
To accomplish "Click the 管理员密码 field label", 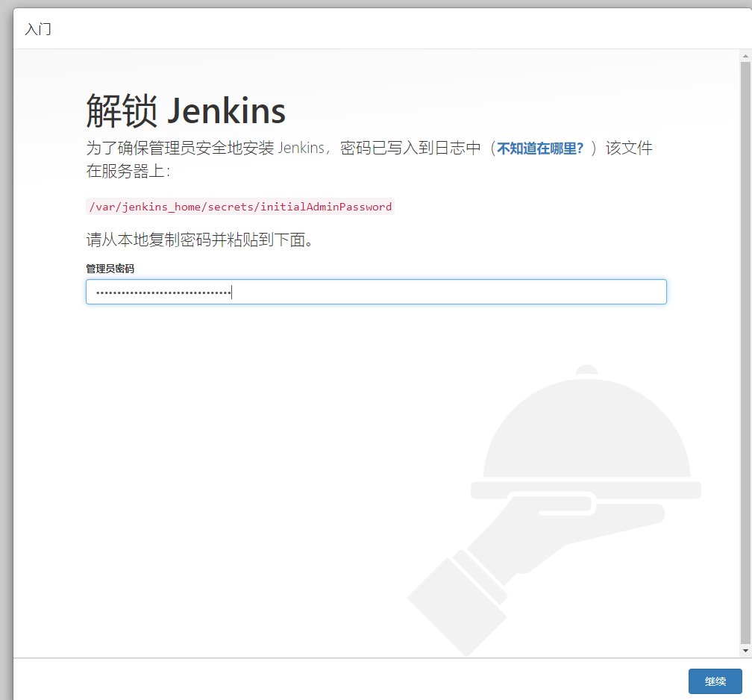I will [x=110, y=269].
